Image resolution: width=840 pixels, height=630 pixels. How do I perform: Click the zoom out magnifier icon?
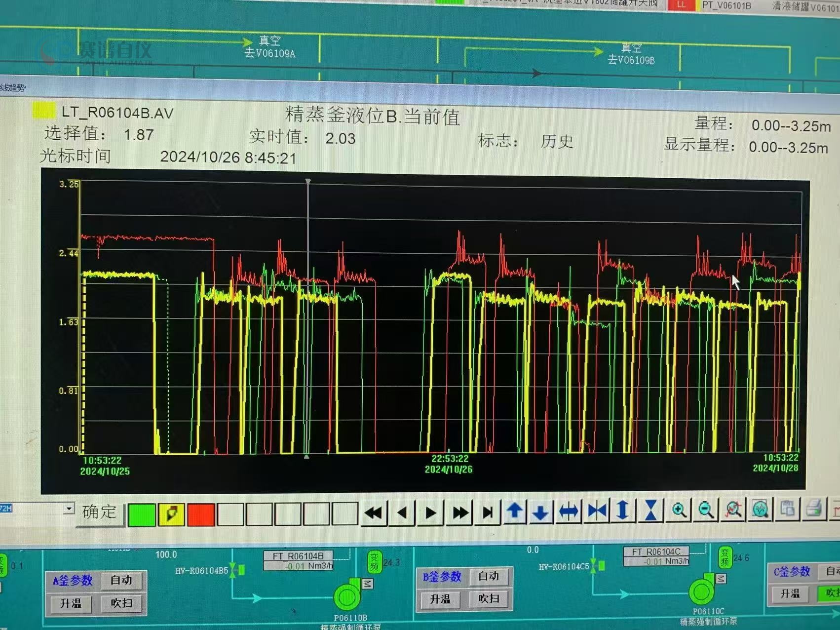click(x=706, y=510)
